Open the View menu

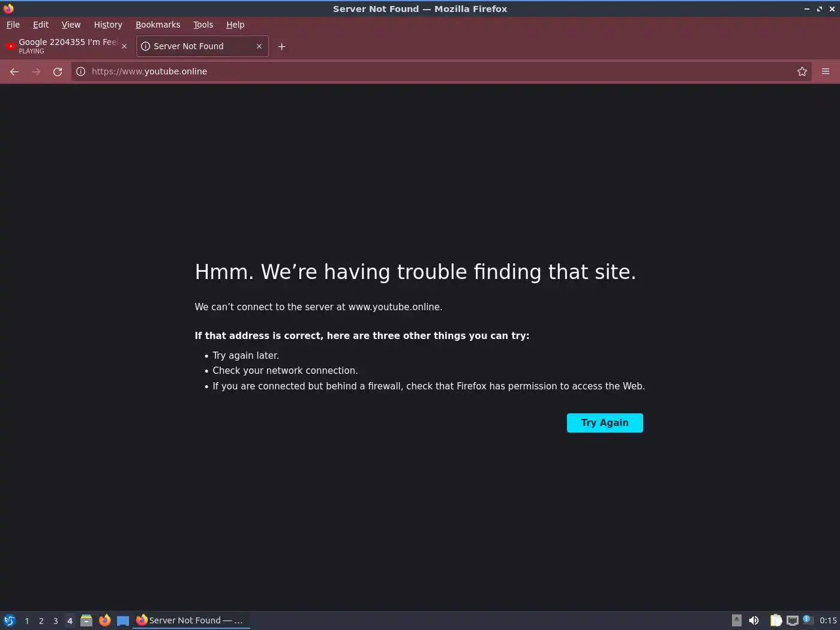pos(71,25)
